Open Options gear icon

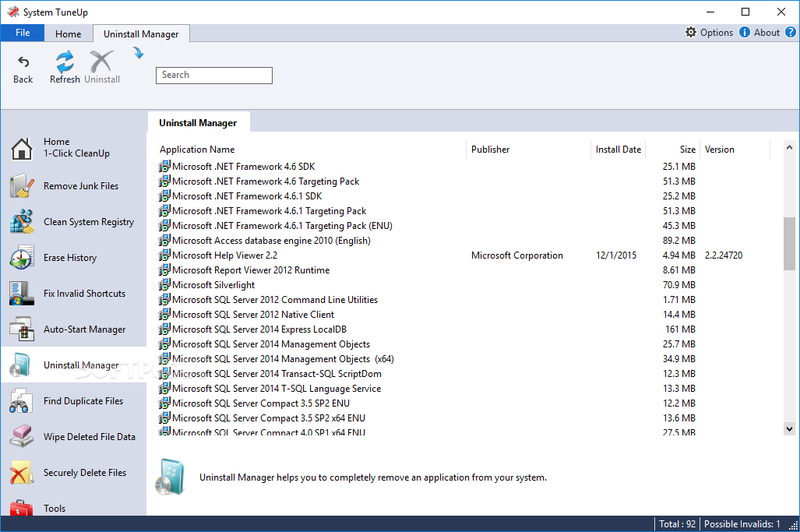tap(691, 32)
